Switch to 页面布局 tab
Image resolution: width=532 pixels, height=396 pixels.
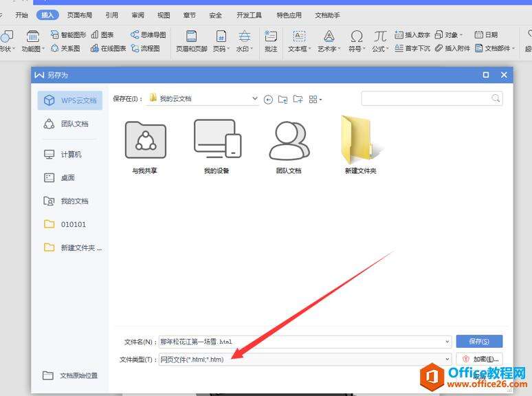point(80,15)
